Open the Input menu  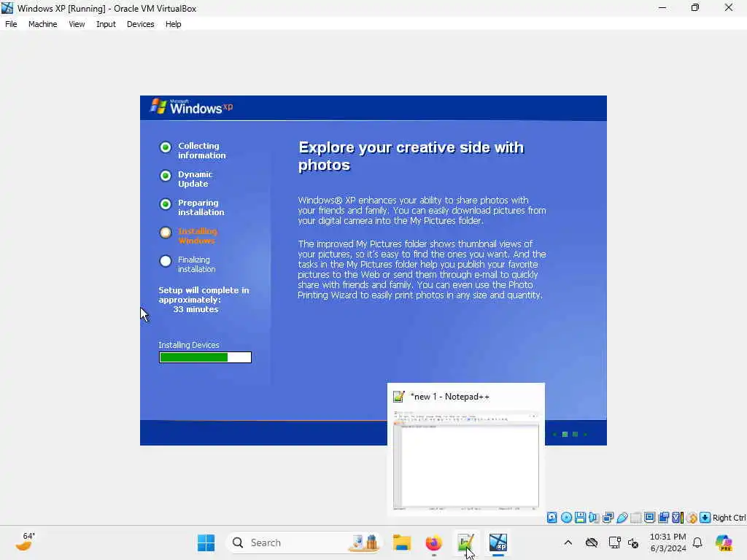coord(106,24)
